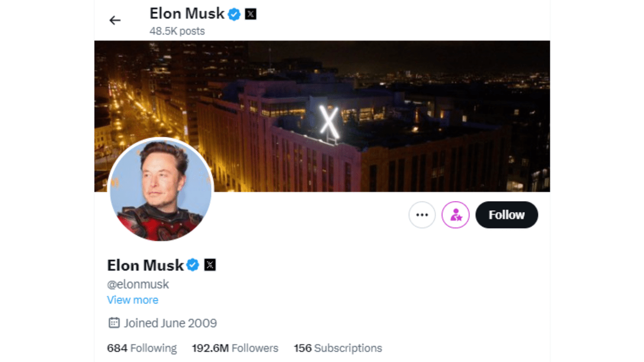Click the X affiliation badge in the header
Viewport: 644px width, 362px height.
click(250, 15)
